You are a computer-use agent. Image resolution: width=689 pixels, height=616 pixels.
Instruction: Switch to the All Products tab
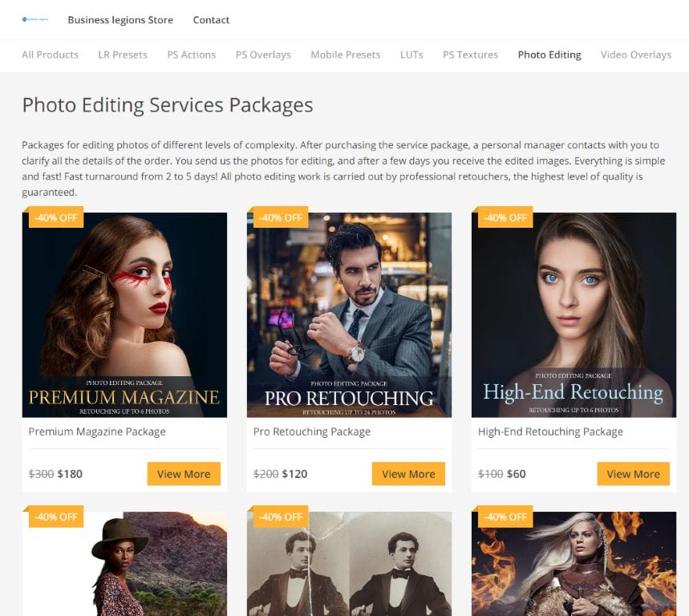(x=50, y=55)
